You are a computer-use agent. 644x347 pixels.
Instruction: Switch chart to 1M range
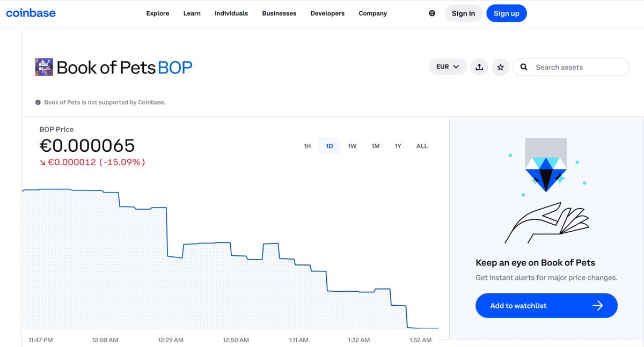(x=376, y=146)
